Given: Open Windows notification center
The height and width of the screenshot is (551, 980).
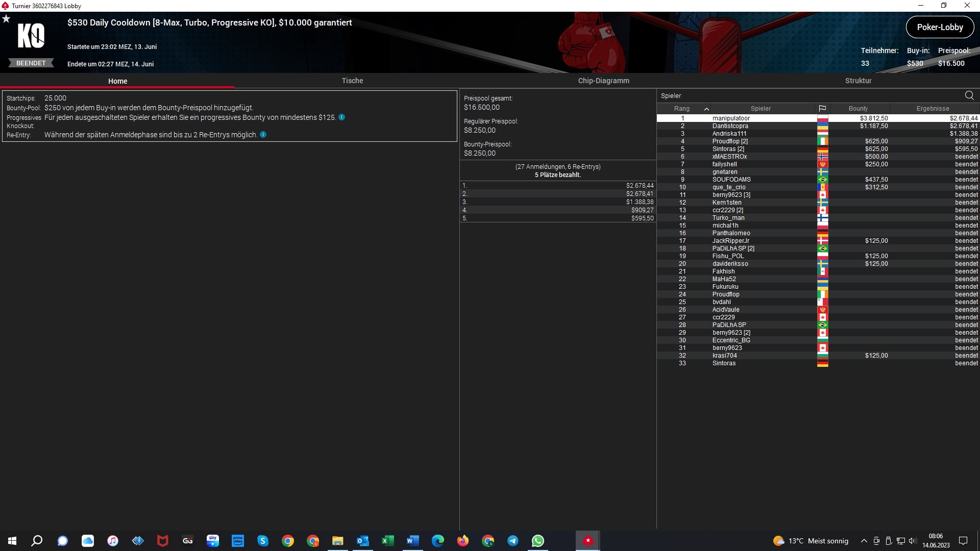Looking at the screenshot, I should pos(963,541).
